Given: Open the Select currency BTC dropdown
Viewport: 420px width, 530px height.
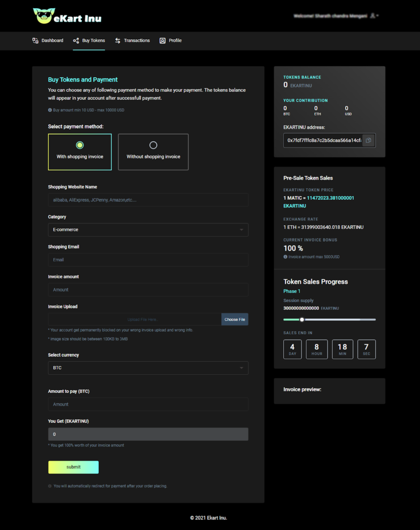Looking at the screenshot, I should coord(148,368).
